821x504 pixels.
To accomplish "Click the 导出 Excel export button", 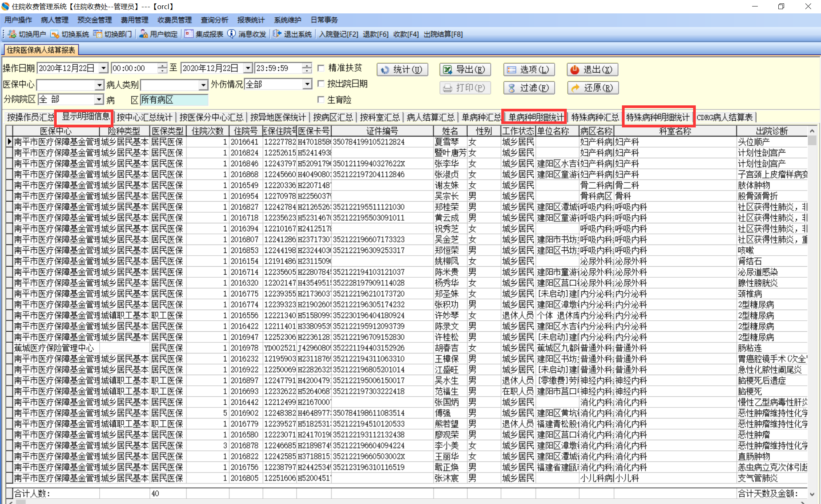I will click(465, 70).
